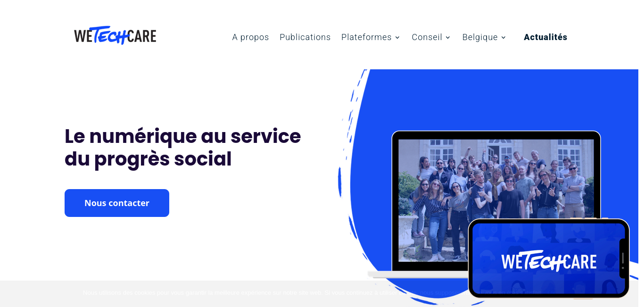The height and width of the screenshot is (307, 644).
Task: Select the Conseil menu item
Action: point(427,37)
